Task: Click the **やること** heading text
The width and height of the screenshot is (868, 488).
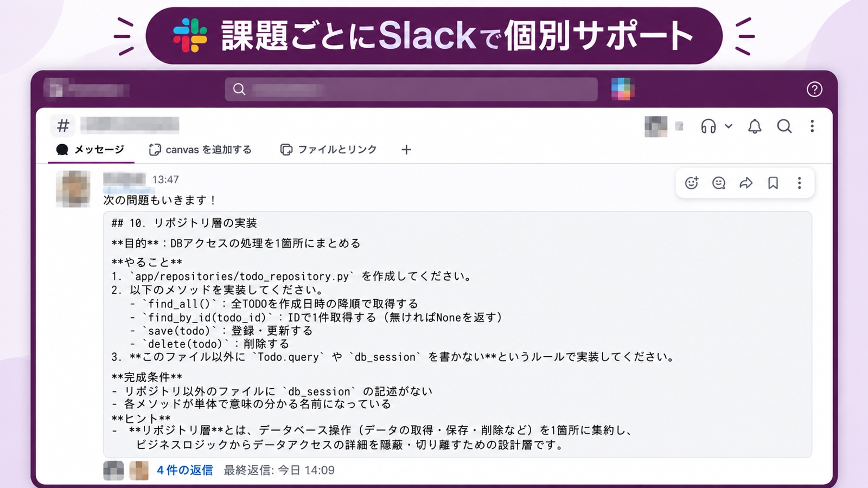Action: [147, 262]
